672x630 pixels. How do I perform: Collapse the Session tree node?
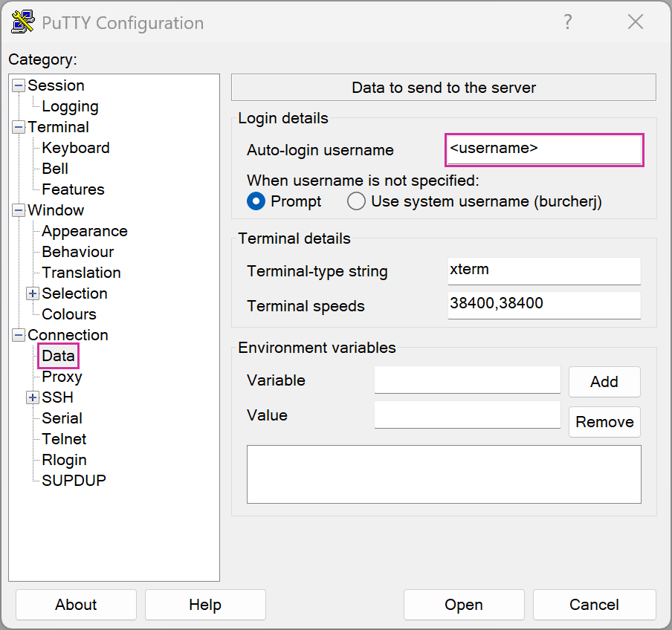point(19,85)
